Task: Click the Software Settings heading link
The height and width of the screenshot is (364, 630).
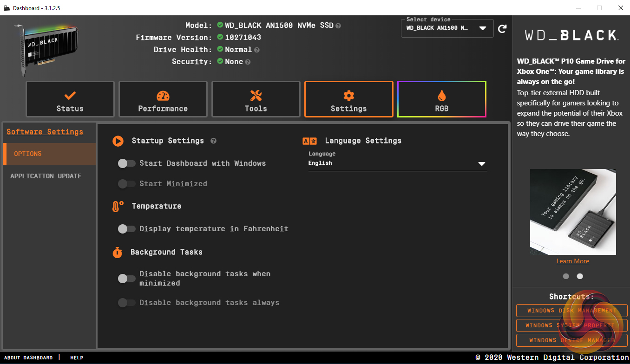Action: click(45, 132)
